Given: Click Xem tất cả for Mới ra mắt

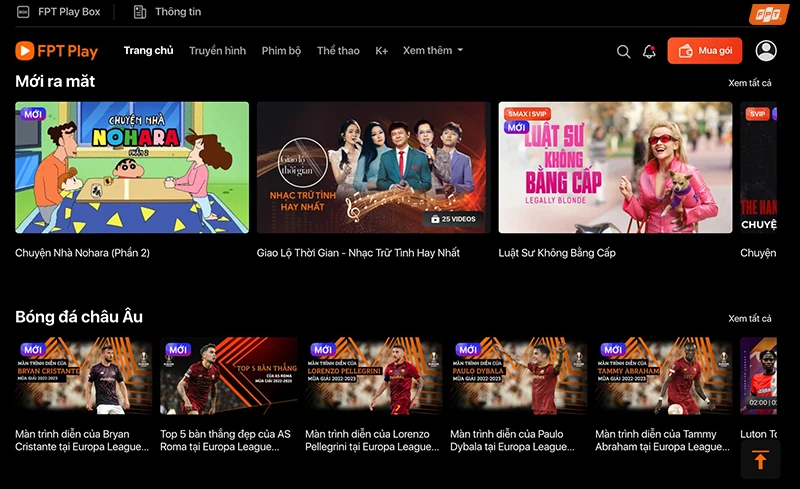Looking at the screenshot, I should click(749, 83).
